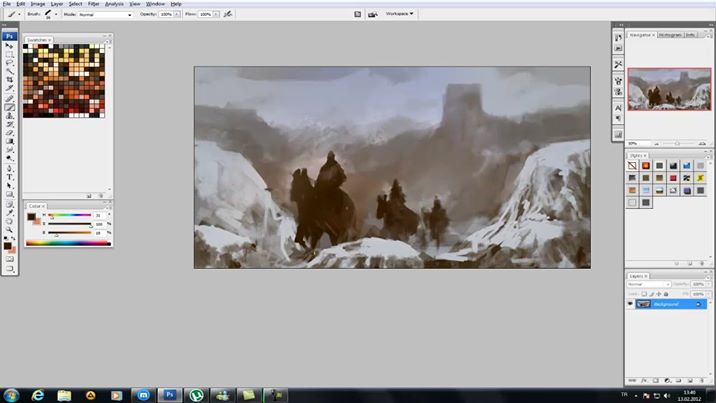Open the Flow slider arrow in options bar
Image resolution: width=716 pixels, height=403 pixels.
pyautogui.click(x=216, y=15)
